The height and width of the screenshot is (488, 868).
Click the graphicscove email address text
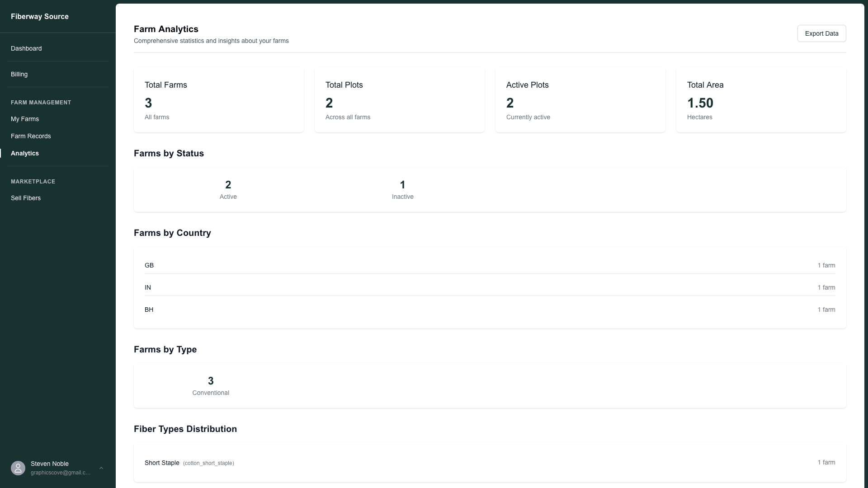61,473
